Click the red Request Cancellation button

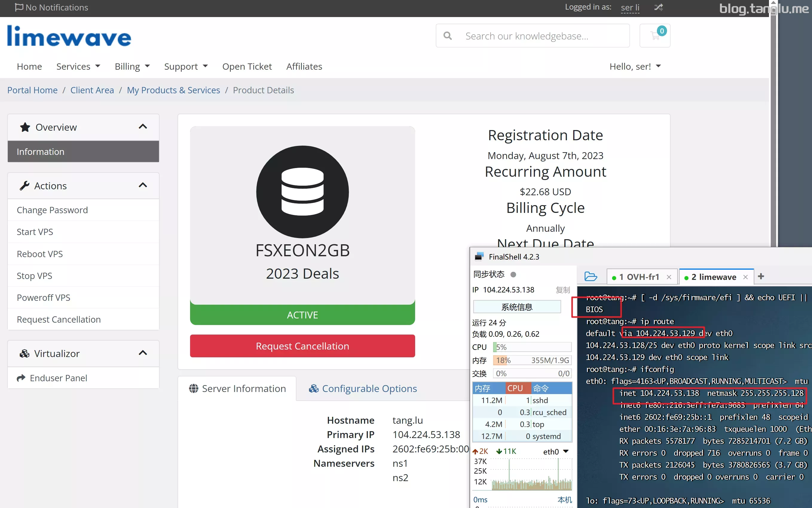coord(302,346)
